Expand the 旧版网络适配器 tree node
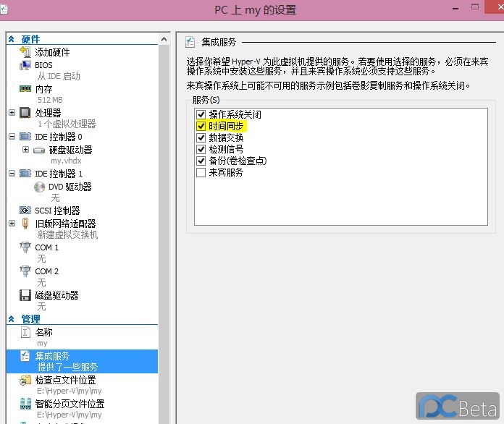 click(x=12, y=224)
